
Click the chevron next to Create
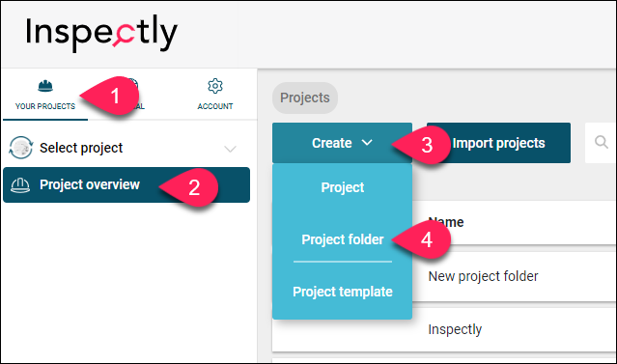tap(367, 143)
